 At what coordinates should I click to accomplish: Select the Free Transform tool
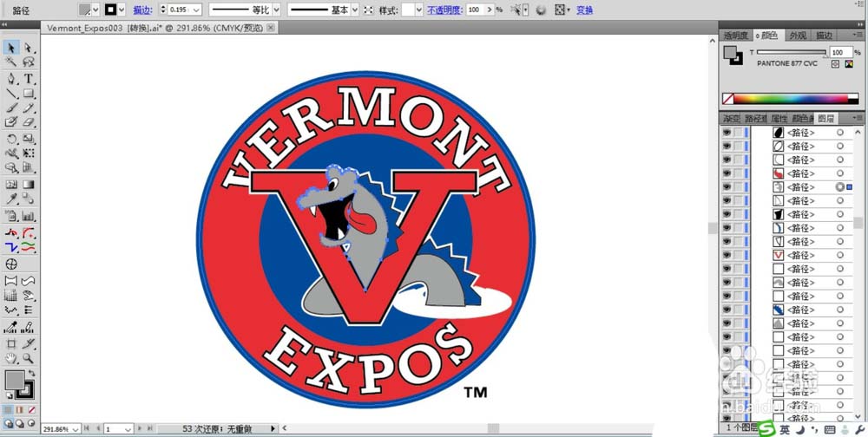click(x=29, y=153)
